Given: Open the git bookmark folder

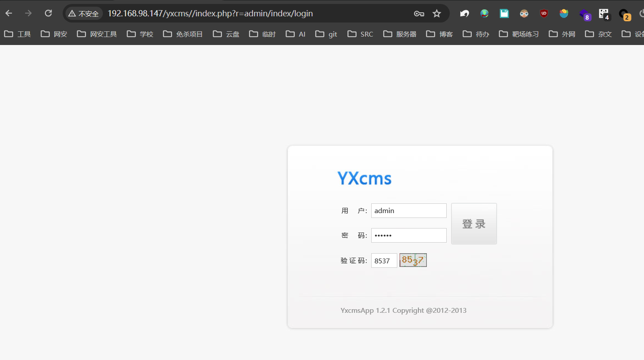Looking at the screenshot, I should click(326, 34).
